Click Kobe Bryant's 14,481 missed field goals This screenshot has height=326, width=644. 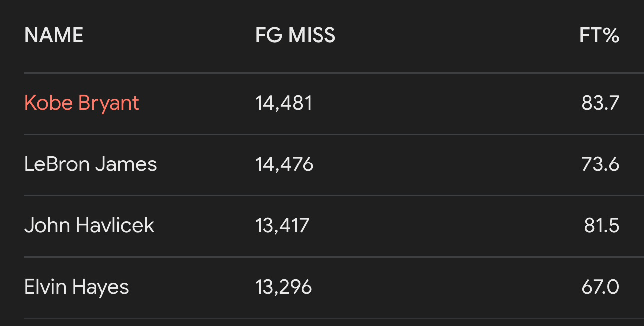(x=284, y=103)
